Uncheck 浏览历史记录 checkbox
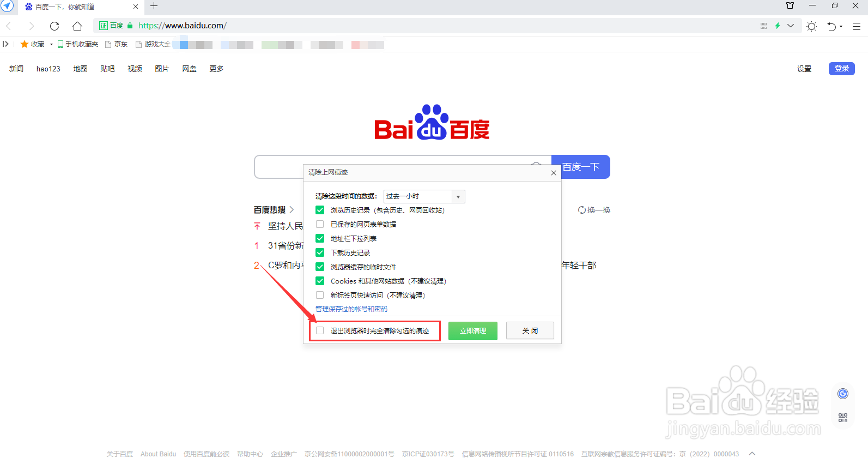 click(320, 210)
